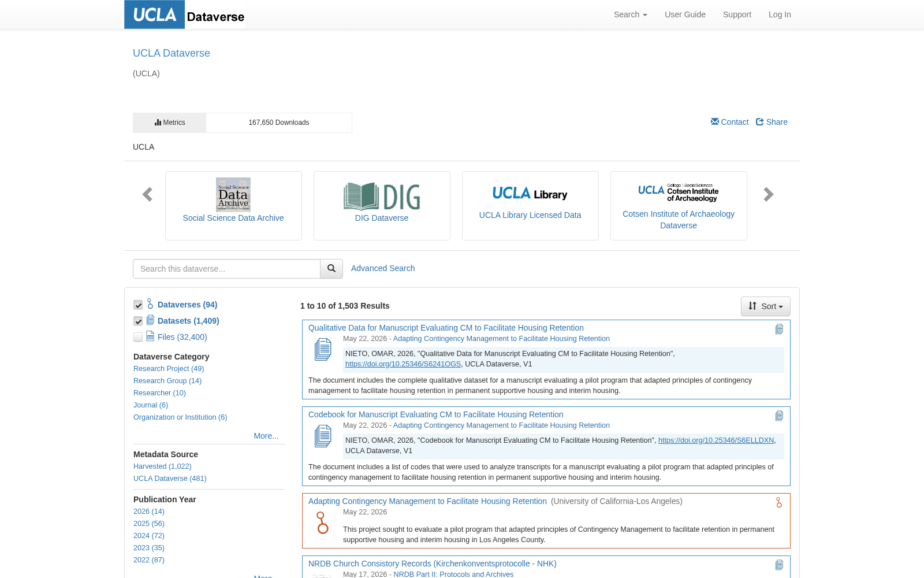Filter by publication year 2024 (72)
The width and height of the screenshot is (924, 578).
[149, 536]
